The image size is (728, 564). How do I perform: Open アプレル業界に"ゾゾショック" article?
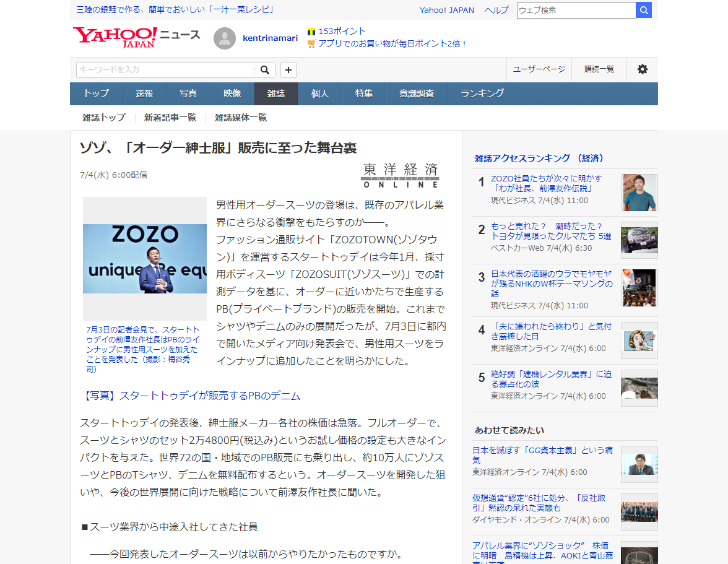[542, 552]
